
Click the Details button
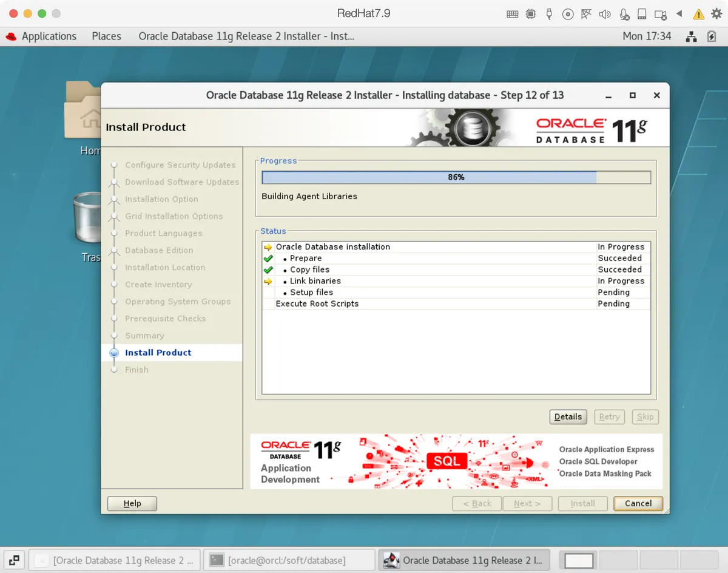[x=568, y=416]
